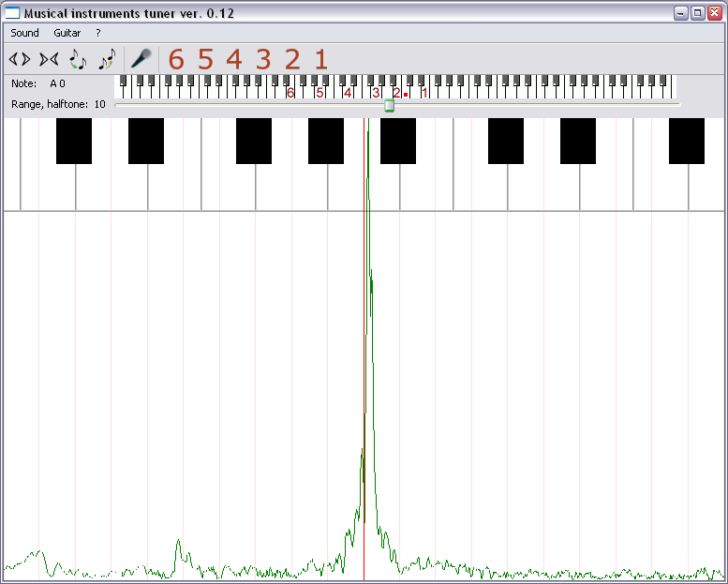Click the note-down icon with green arrow
Image resolution: width=728 pixels, height=584 pixels.
click(x=78, y=59)
